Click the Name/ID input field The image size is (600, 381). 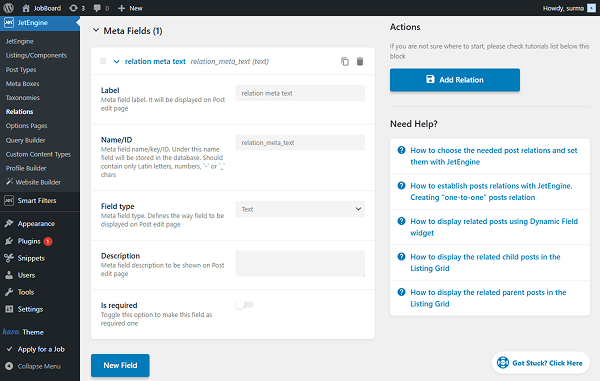[300, 142]
